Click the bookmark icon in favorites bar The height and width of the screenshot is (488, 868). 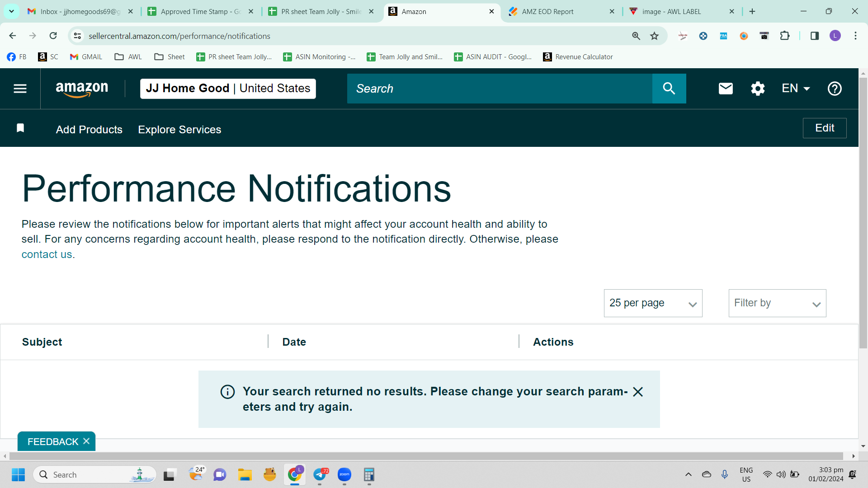(x=20, y=128)
